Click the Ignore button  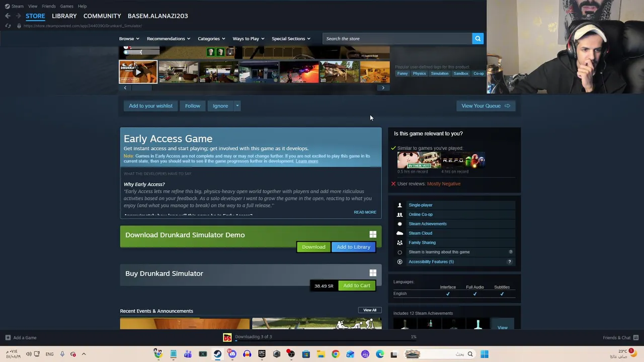pos(220,106)
